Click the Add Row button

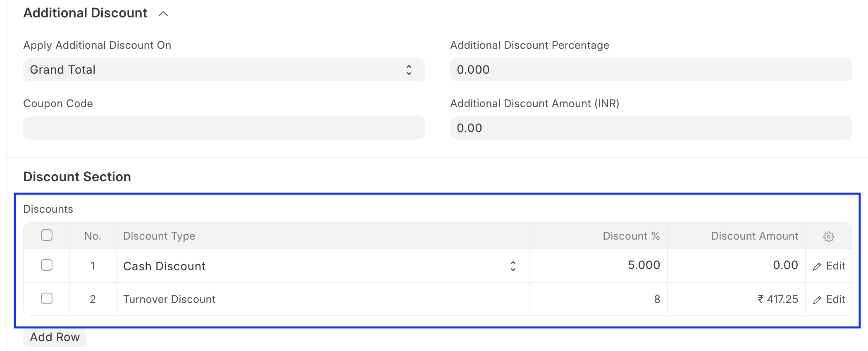pyautogui.click(x=55, y=337)
